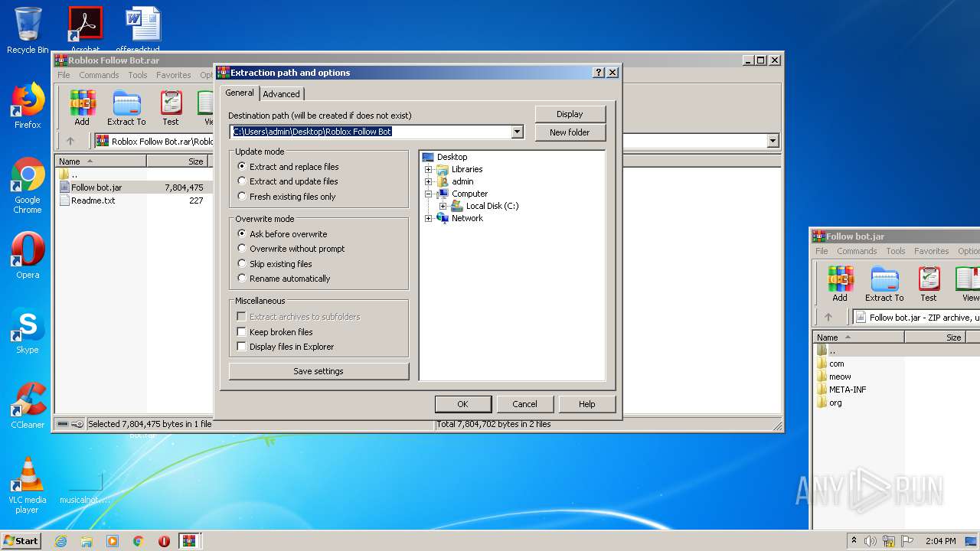The width and height of the screenshot is (980, 551).
Task: Click volume icon in system tray
Action: tap(870, 541)
